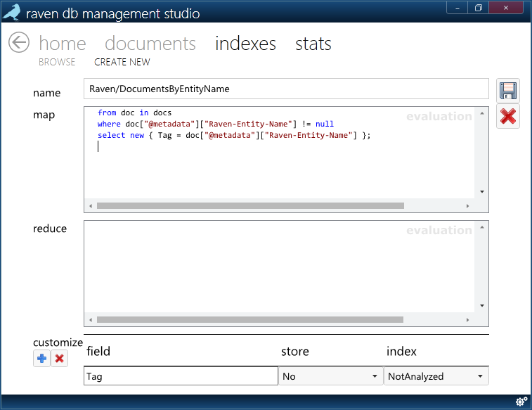Remove a customize field with the small red X
Viewport: 532px width, 410px height.
click(x=59, y=359)
